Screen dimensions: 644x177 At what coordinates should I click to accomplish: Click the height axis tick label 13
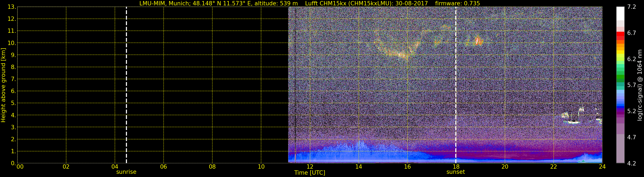point(12,7)
